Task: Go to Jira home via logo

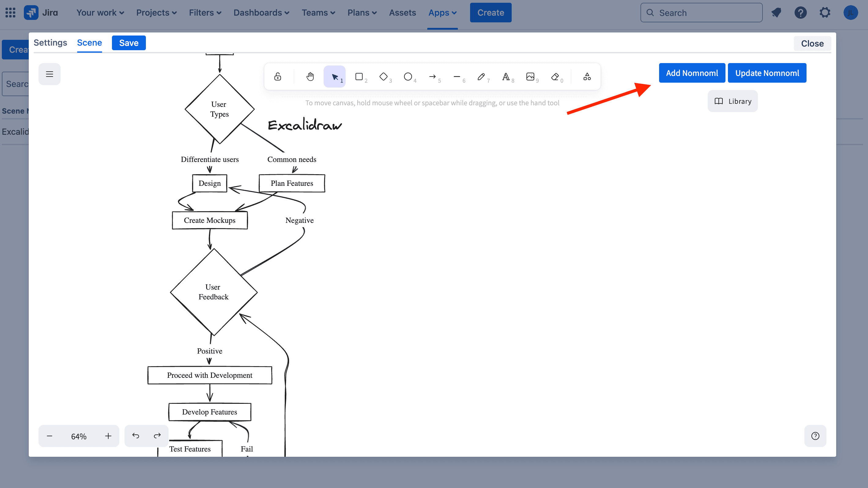Action: click(41, 13)
